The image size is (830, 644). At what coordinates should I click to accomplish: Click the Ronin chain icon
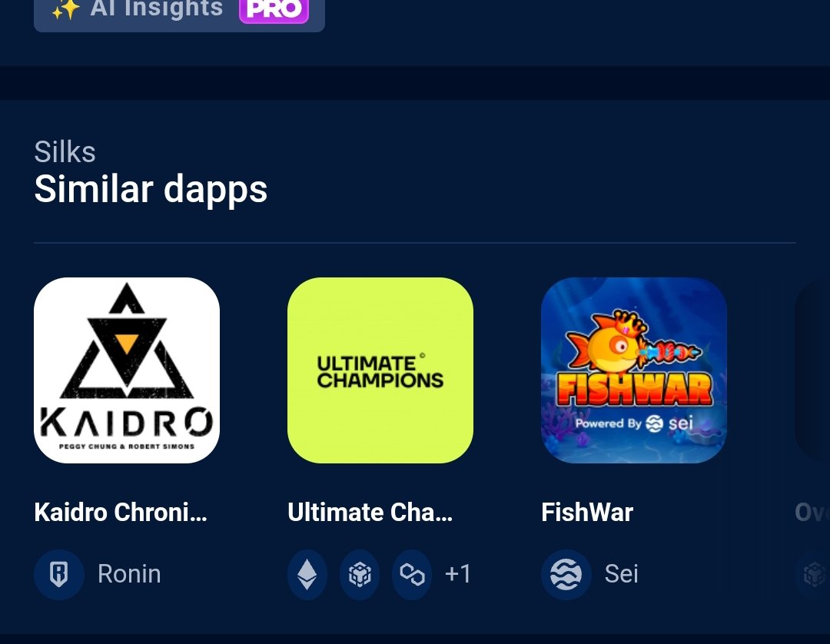(58, 574)
